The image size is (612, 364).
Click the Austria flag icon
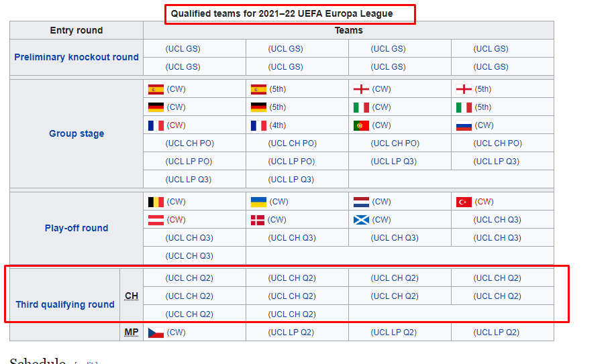point(156,220)
